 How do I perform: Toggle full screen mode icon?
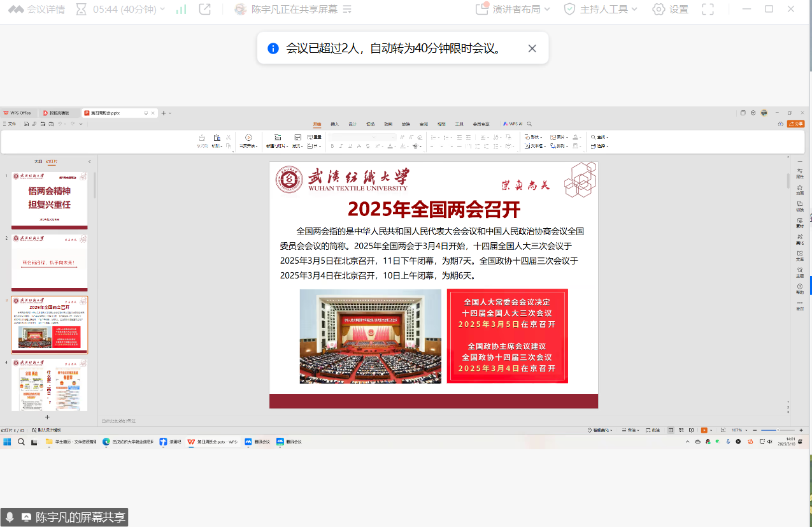(708, 10)
